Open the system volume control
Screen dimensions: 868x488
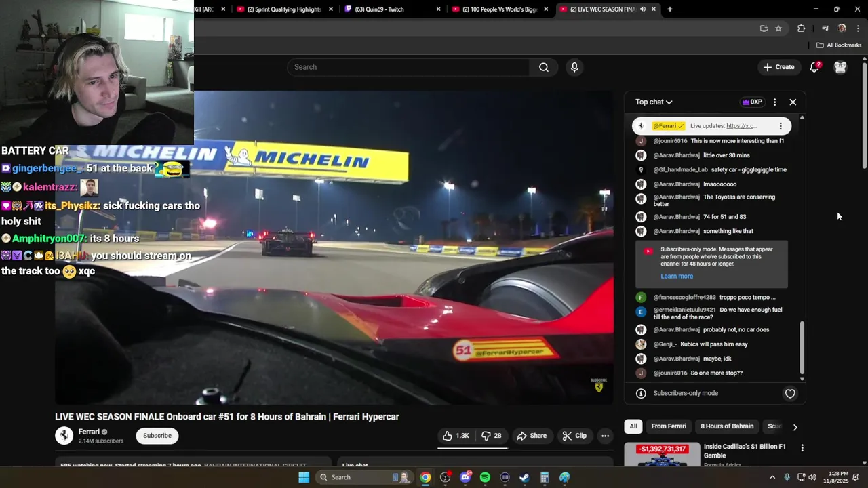(x=812, y=477)
